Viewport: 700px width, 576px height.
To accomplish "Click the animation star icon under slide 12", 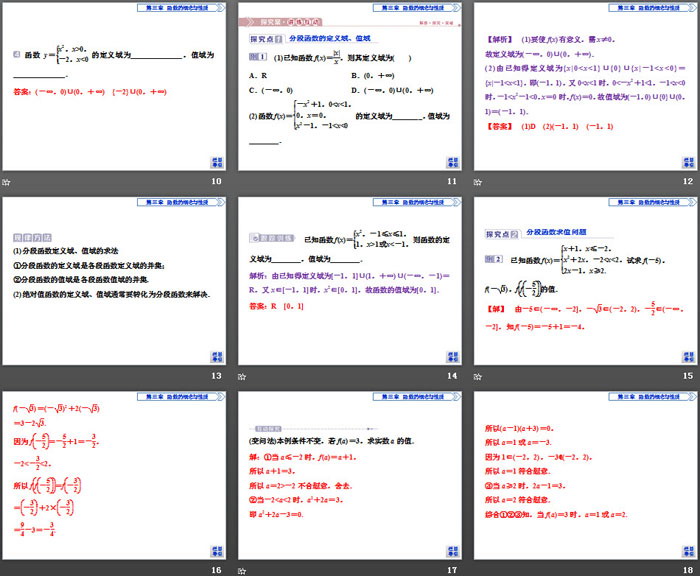I will point(478,181).
